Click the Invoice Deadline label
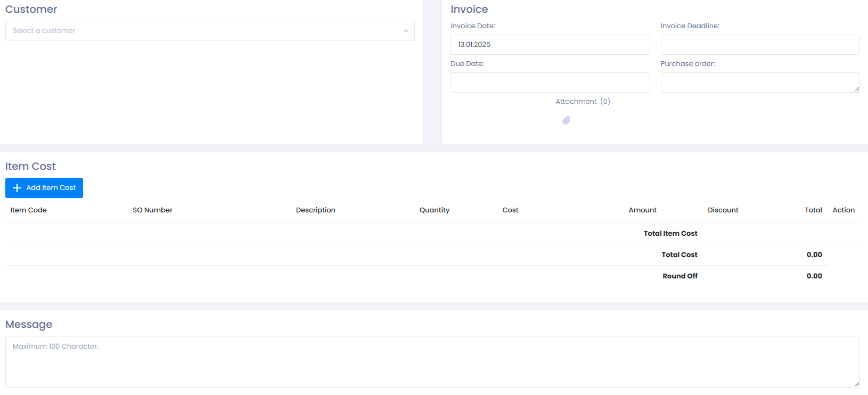This screenshot has height=395, width=868. (690, 26)
